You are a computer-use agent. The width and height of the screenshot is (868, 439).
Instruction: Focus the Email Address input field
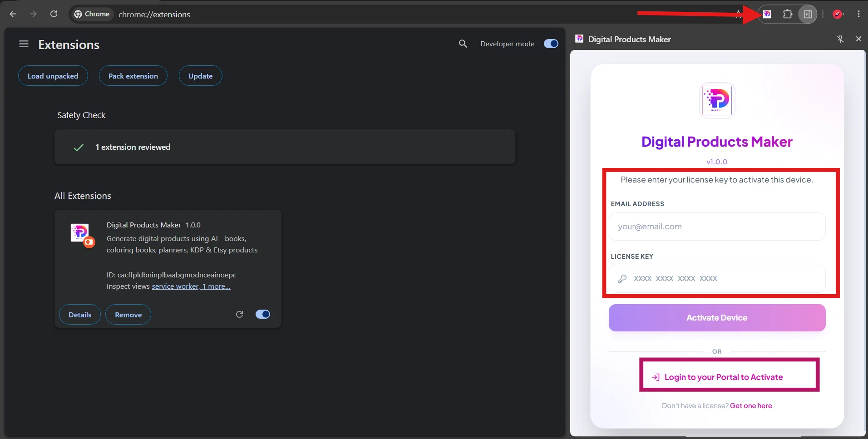[x=717, y=227]
